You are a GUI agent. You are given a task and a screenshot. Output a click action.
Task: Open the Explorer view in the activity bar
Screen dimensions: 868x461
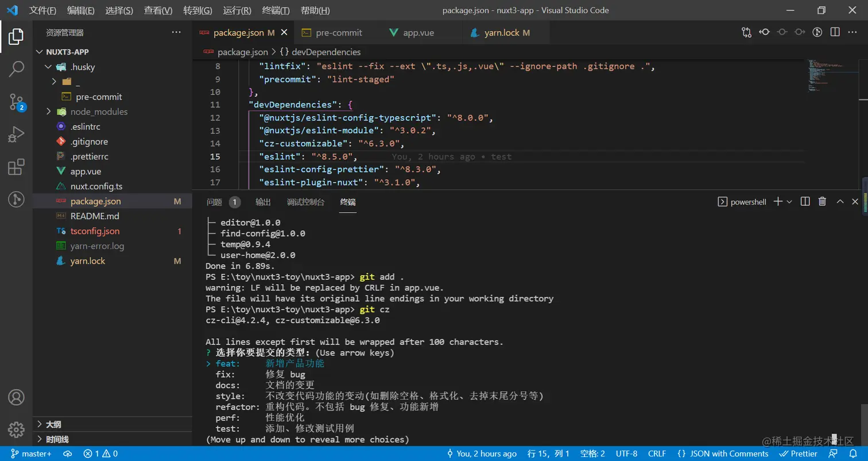[16, 37]
